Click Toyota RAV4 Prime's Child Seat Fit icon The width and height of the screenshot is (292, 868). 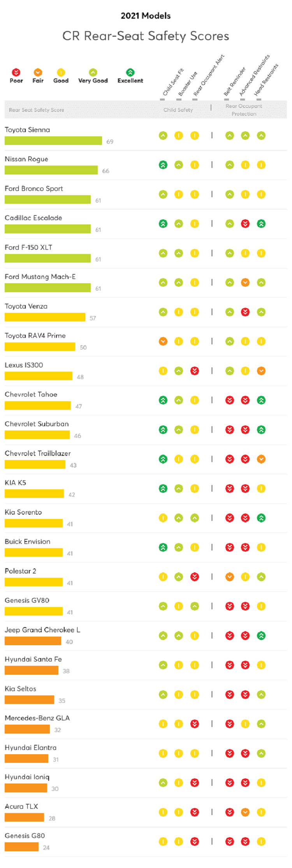coord(163,341)
